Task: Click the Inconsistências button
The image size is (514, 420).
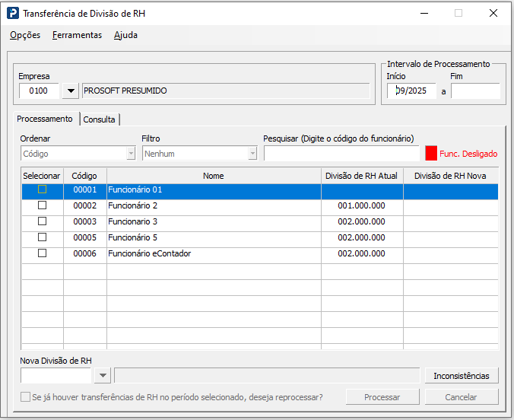Action: (x=462, y=376)
